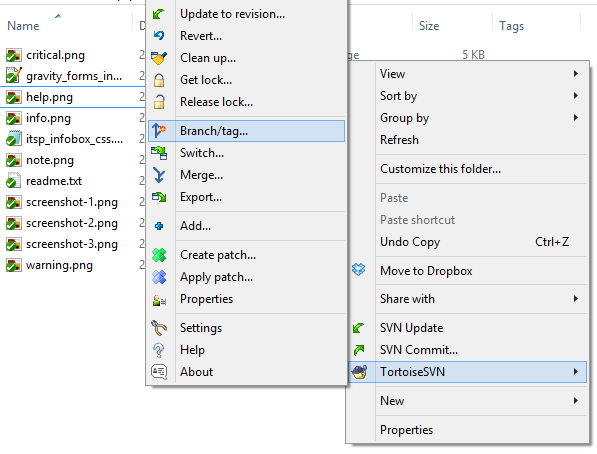Click the Revert undo arrow icon
This screenshot has width=597, height=454.
pyautogui.click(x=159, y=35)
